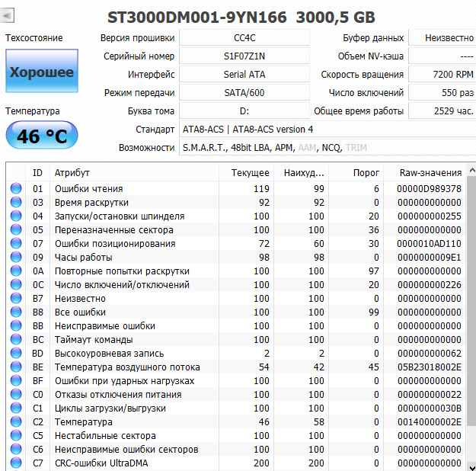Click the status orb for Часы работы
476x471 pixels.
click(16, 257)
